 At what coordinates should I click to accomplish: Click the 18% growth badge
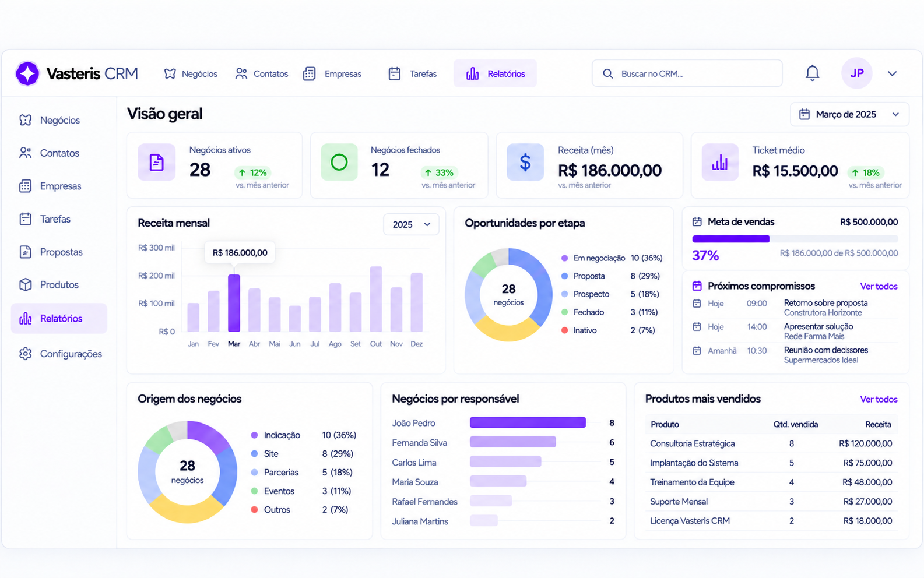click(x=866, y=172)
